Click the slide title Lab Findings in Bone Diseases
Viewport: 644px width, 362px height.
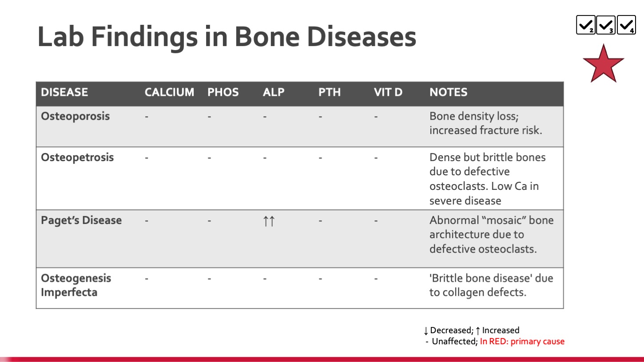pos(227,37)
